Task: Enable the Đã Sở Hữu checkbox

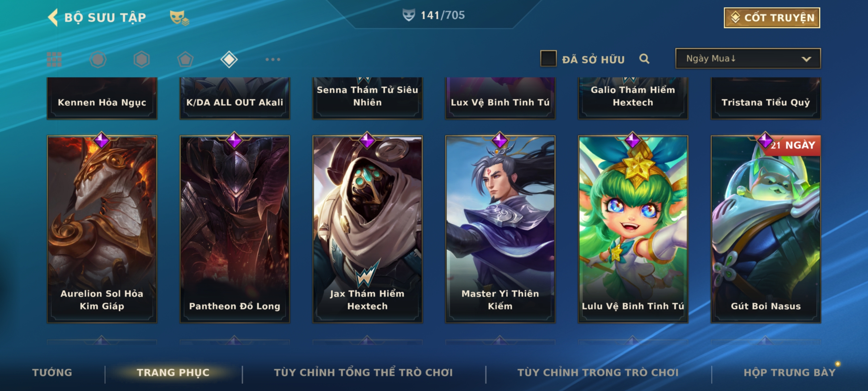Action: 548,58
